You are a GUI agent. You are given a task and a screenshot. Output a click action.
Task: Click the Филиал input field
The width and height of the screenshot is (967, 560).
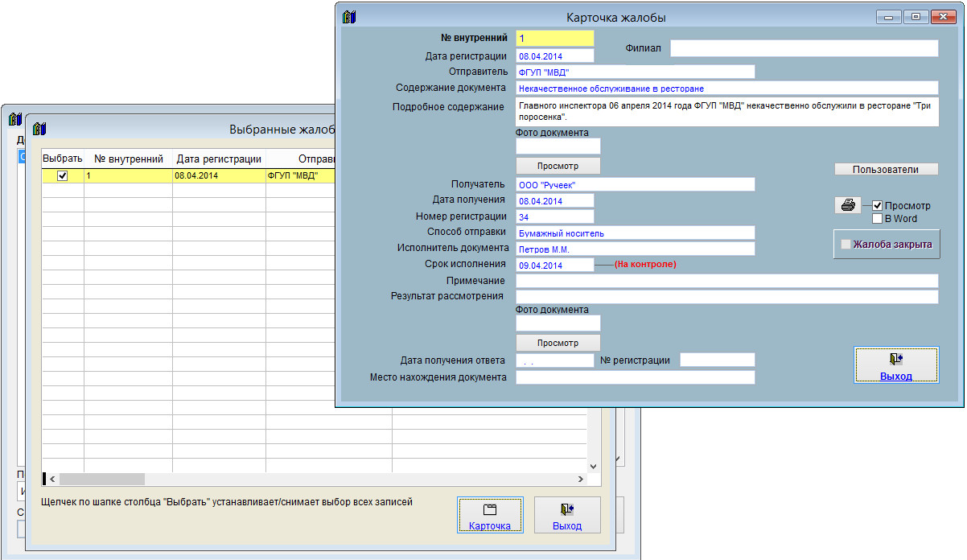tap(804, 48)
